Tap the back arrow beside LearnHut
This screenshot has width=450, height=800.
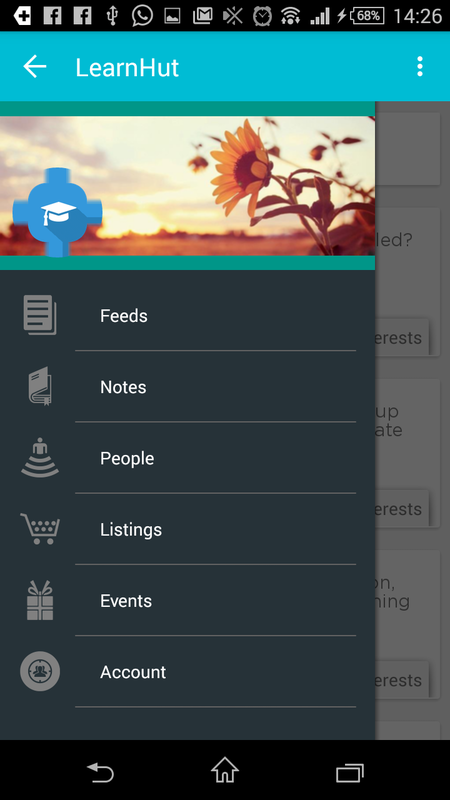[35, 67]
